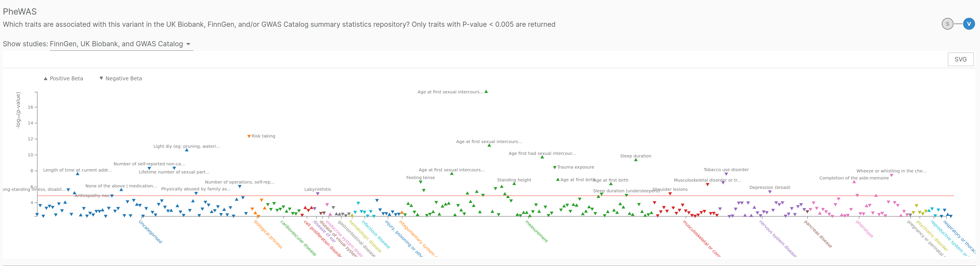Click Completion of the aide-memoire marker
Viewport: 980px width, 266px height.
[x=854, y=182]
